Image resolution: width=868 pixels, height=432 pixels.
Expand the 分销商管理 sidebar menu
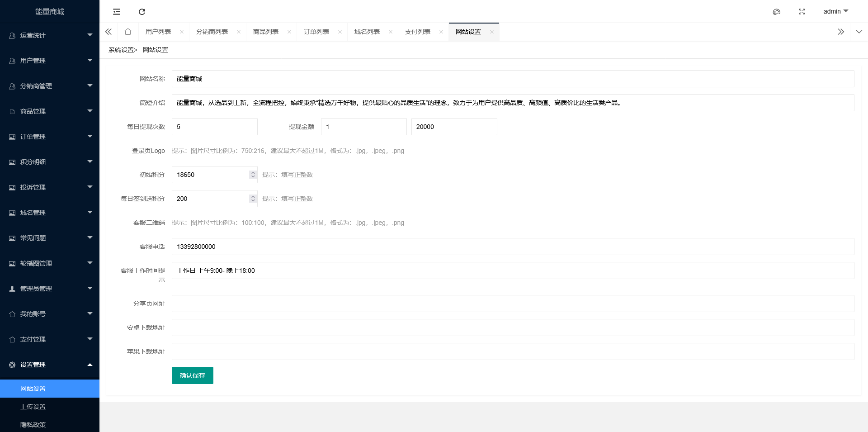[50, 86]
